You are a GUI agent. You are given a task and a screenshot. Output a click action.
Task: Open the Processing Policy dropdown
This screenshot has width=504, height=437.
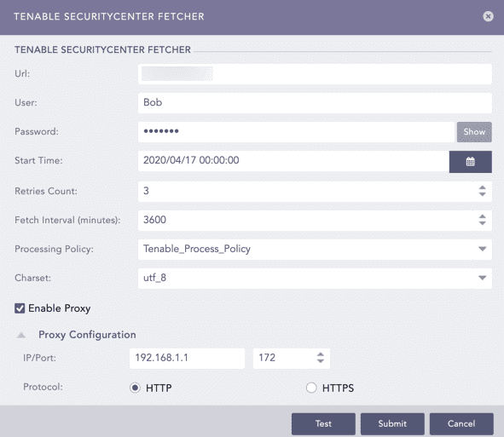pyautogui.click(x=482, y=249)
